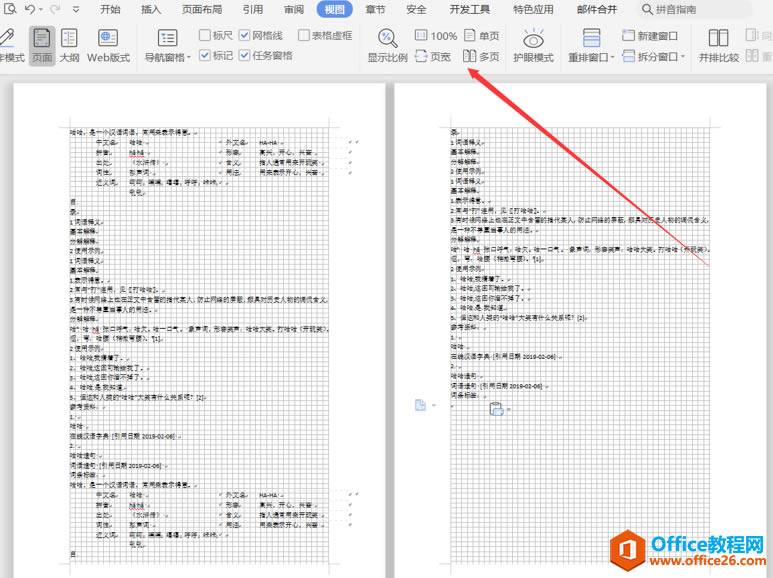The image size is (773, 578).
Task: Open the undo history dropdown arrow
Action: [40, 9]
